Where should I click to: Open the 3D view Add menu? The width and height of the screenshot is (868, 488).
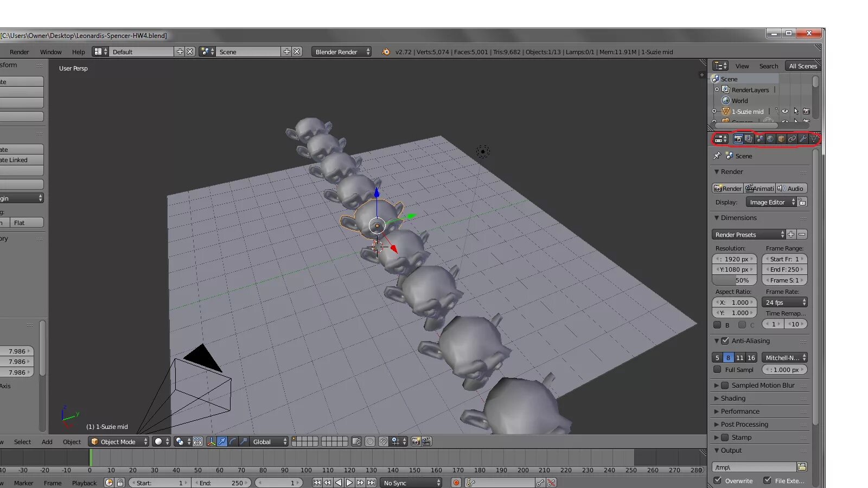(47, 442)
